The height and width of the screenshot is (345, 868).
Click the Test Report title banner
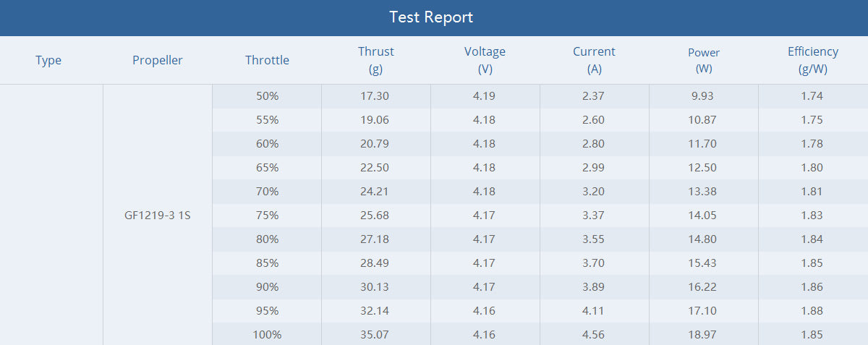pos(431,17)
